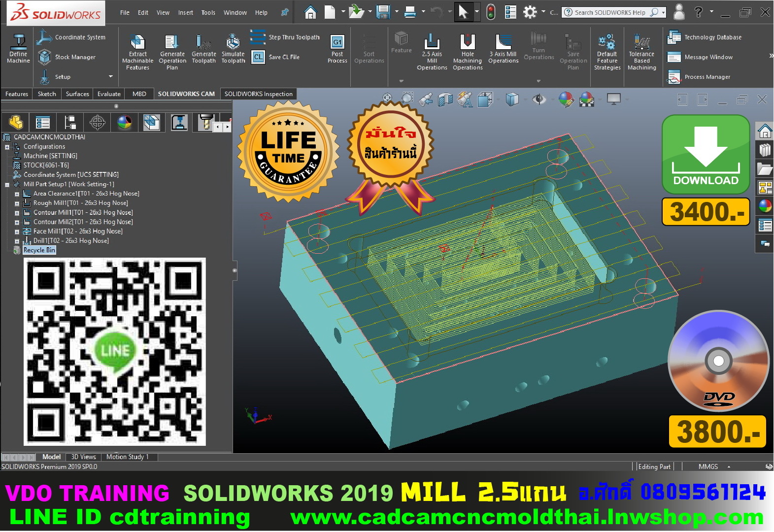Open the Setup dropdown arrow
This screenshot has height=532, width=774.
pyautogui.click(x=110, y=77)
